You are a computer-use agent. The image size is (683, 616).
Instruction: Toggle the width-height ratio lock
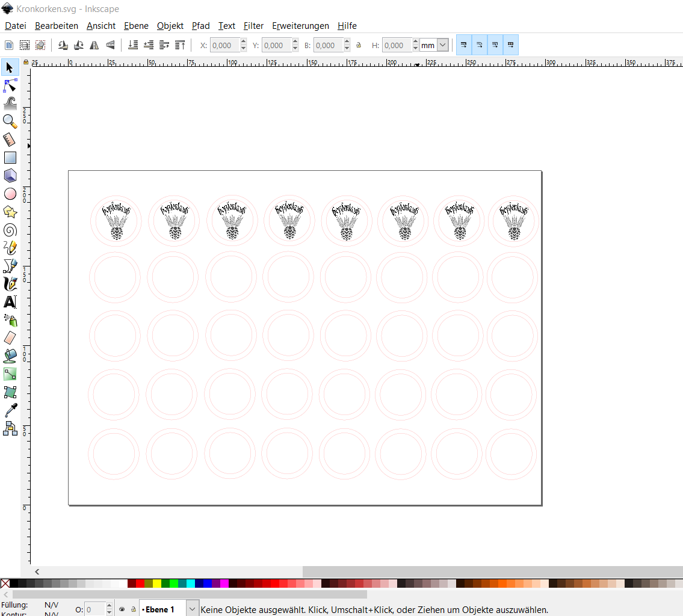[x=359, y=45]
